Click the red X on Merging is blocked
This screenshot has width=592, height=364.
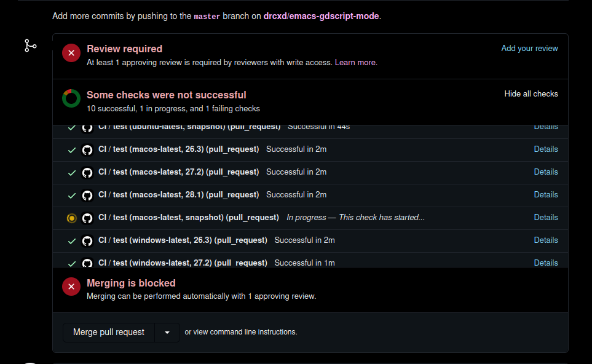pyautogui.click(x=71, y=286)
